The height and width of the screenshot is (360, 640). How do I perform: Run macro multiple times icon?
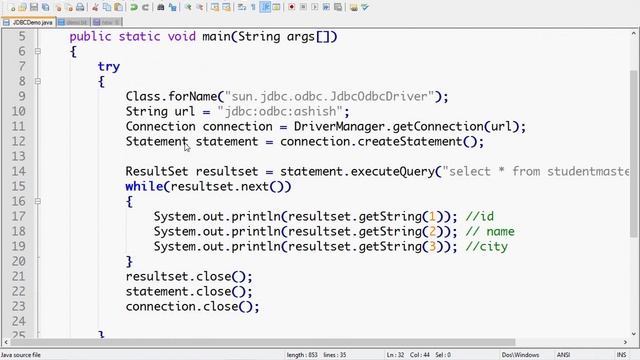point(326,7)
